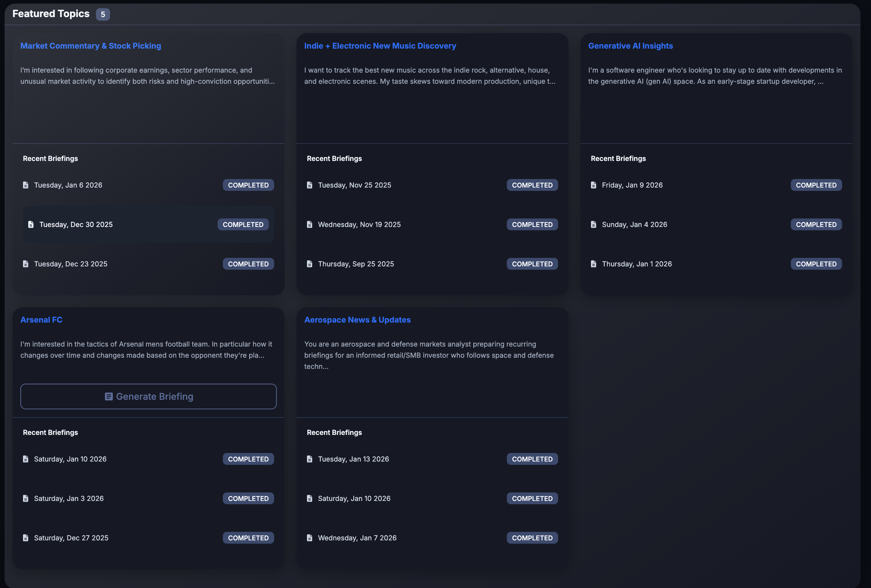The height and width of the screenshot is (588, 871).
Task: Click document icon beside Tuesday, Jan 13 2026
Action: pyautogui.click(x=310, y=459)
